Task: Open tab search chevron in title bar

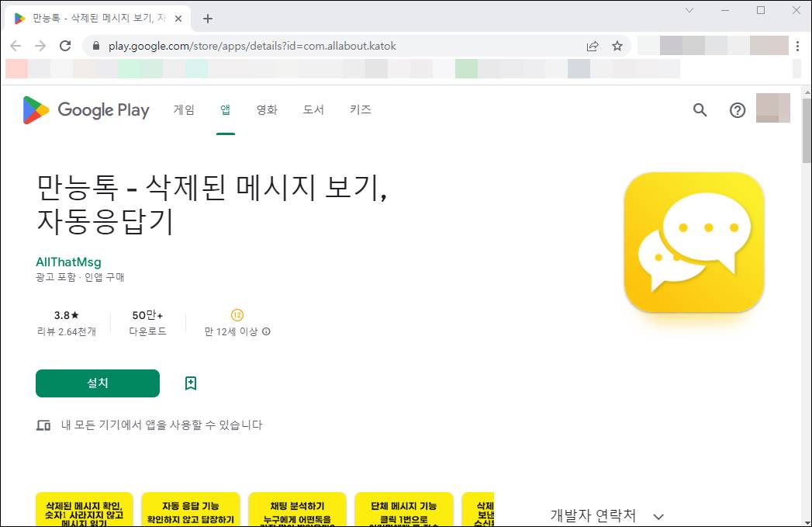Action: [x=689, y=10]
